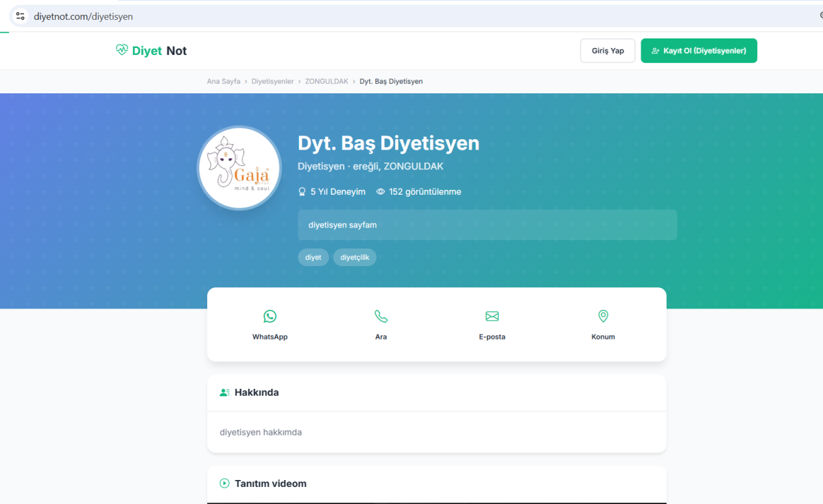Viewport: 823px width, 504px height.
Task: Open Diyetisyenler breadcrumb link
Action: (272, 82)
